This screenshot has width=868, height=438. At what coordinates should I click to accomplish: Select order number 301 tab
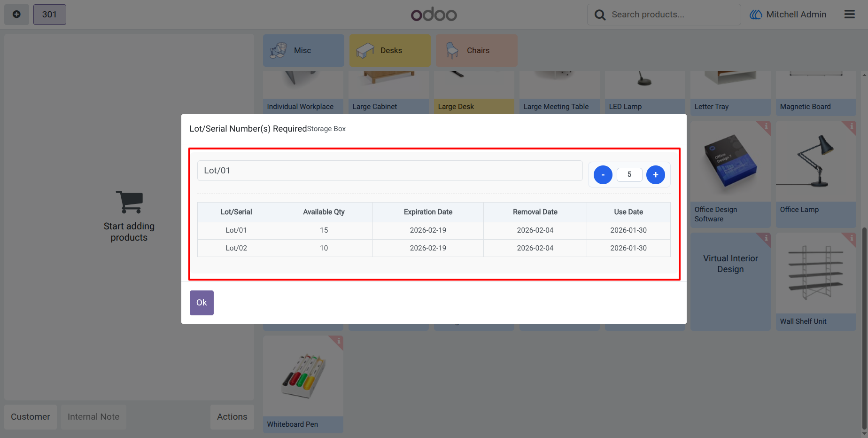point(49,15)
